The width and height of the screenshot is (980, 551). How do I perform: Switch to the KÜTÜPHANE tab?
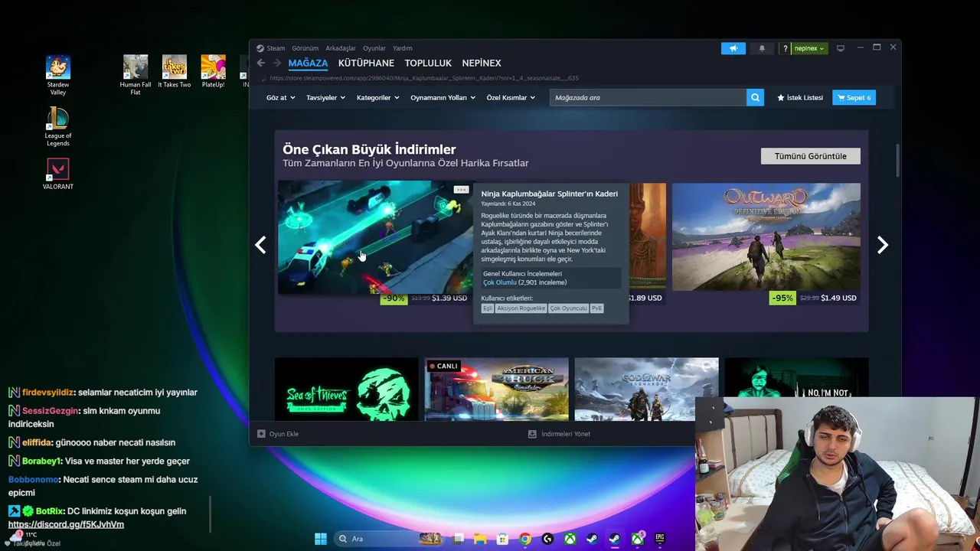[366, 64]
